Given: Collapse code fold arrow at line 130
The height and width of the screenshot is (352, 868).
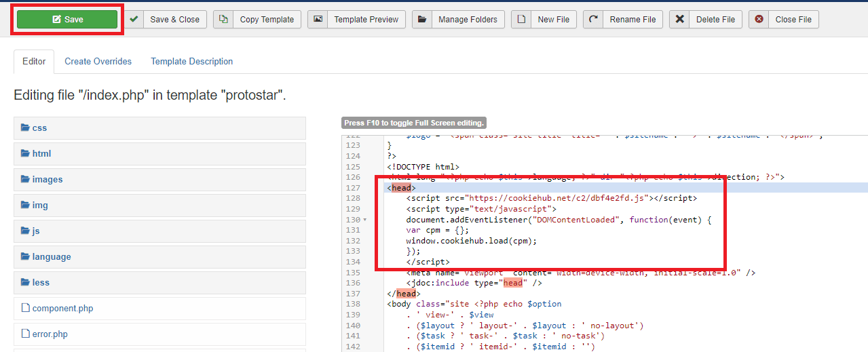Looking at the screenshot, I should tap(365, 220).
